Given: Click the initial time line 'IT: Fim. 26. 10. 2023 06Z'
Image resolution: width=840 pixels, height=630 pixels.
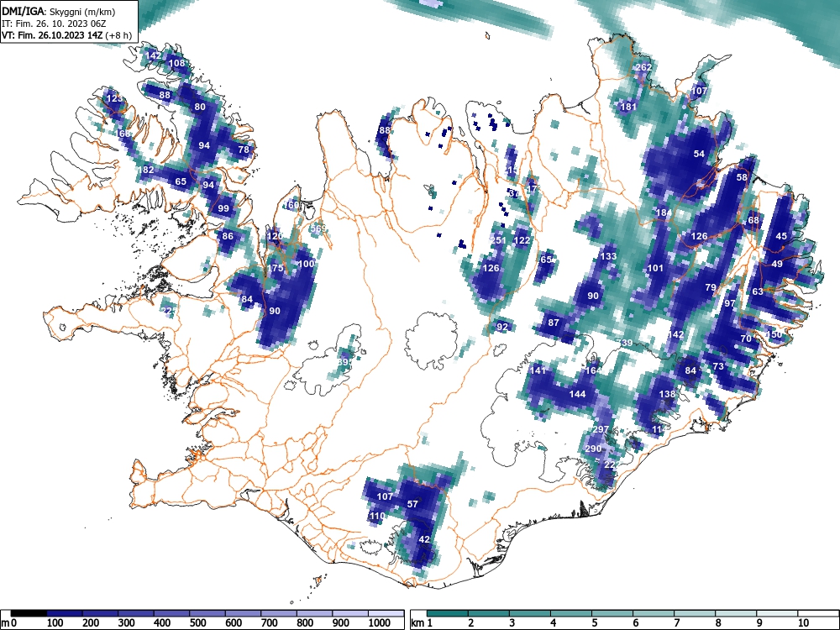Looking at the screenshot, I should coord(54,24).
